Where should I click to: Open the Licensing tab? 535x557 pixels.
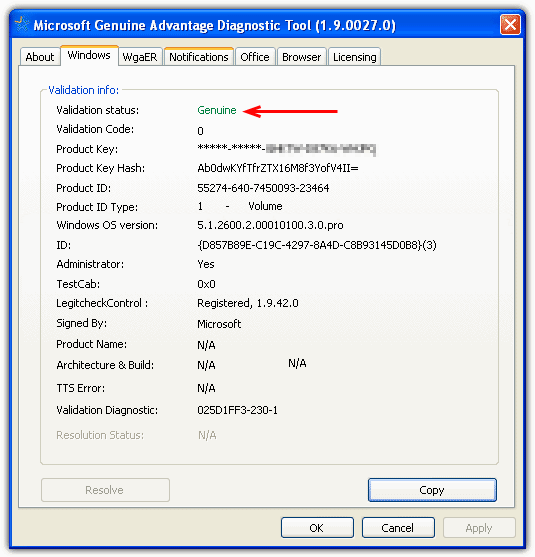(355, 57)
